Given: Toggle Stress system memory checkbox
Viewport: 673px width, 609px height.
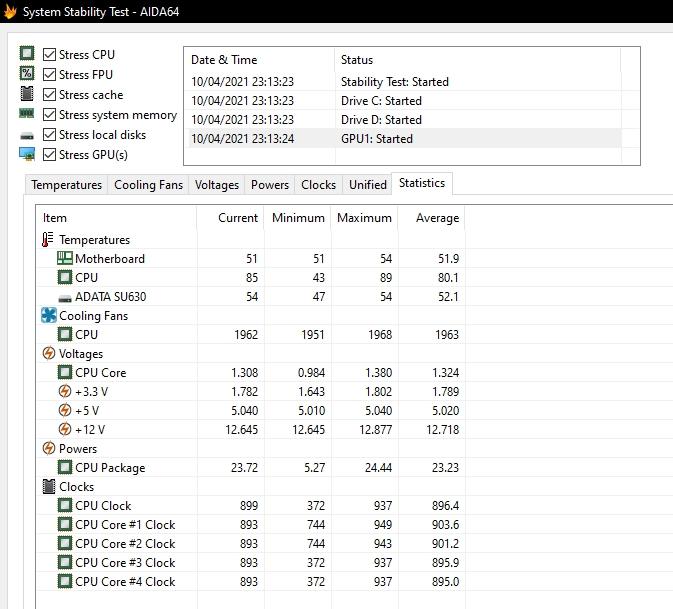Looking at the screenshot, I should point(49,115).
